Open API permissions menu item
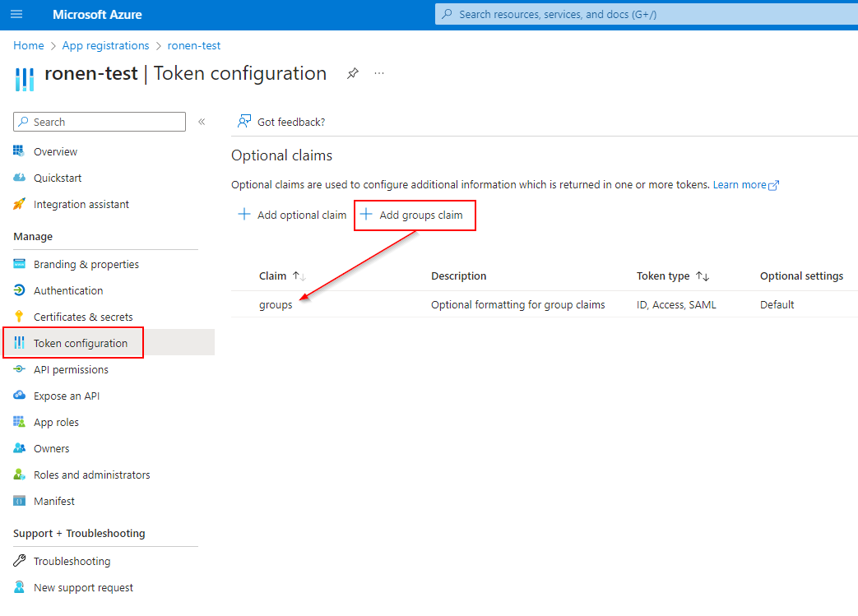858x616 pixels. [x=71, y=369]
